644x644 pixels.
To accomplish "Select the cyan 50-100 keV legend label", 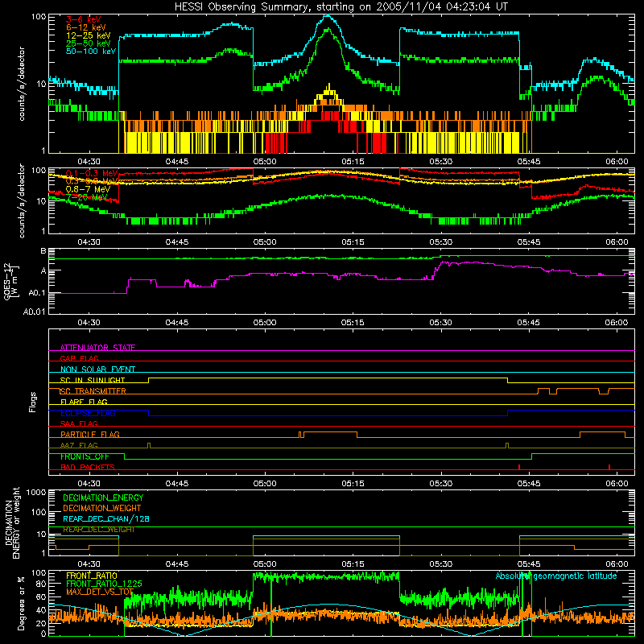I will click(x=91, y=52).
